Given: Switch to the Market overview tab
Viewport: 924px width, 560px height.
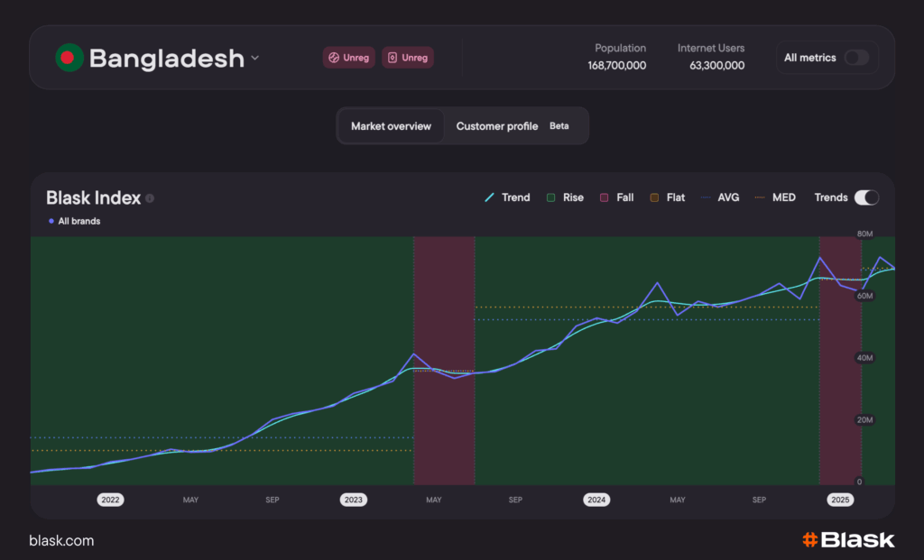Looking at the screenshot, I should click(391, 126).
